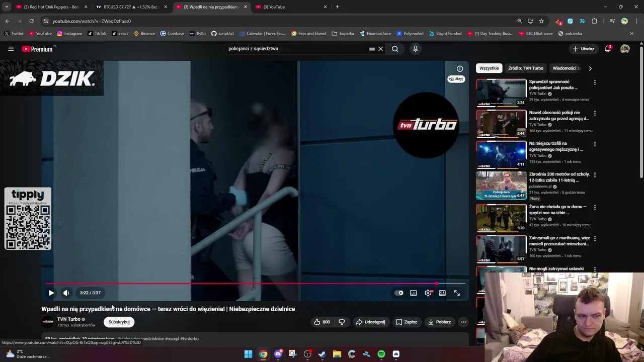Reload the page

(x=31, y=21)
